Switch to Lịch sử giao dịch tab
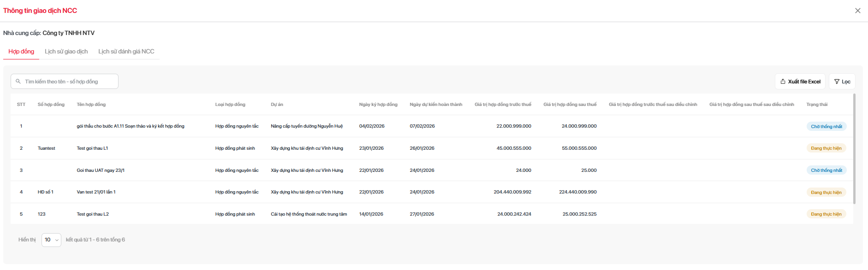This screenshot has height=270, width=868. (x=66, y=52)
